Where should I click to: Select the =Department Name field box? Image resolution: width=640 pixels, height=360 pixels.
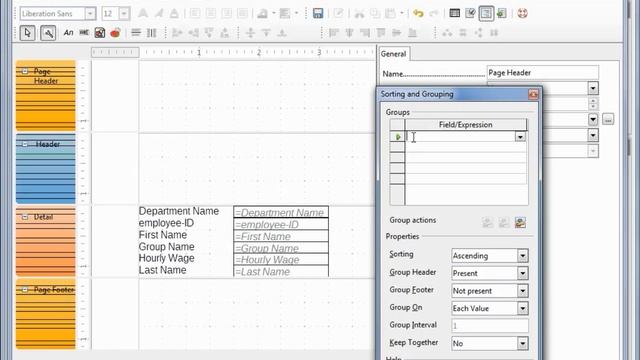[x=281, y=212]
